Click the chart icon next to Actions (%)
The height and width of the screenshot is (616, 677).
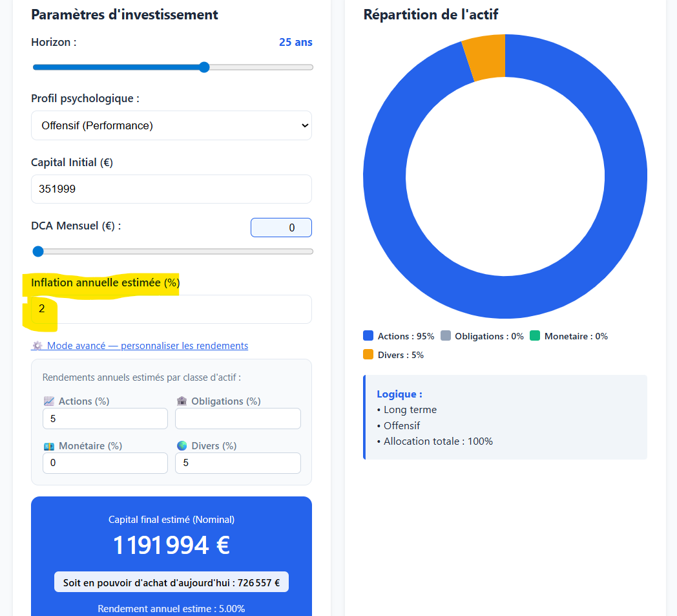coord(49,401)
